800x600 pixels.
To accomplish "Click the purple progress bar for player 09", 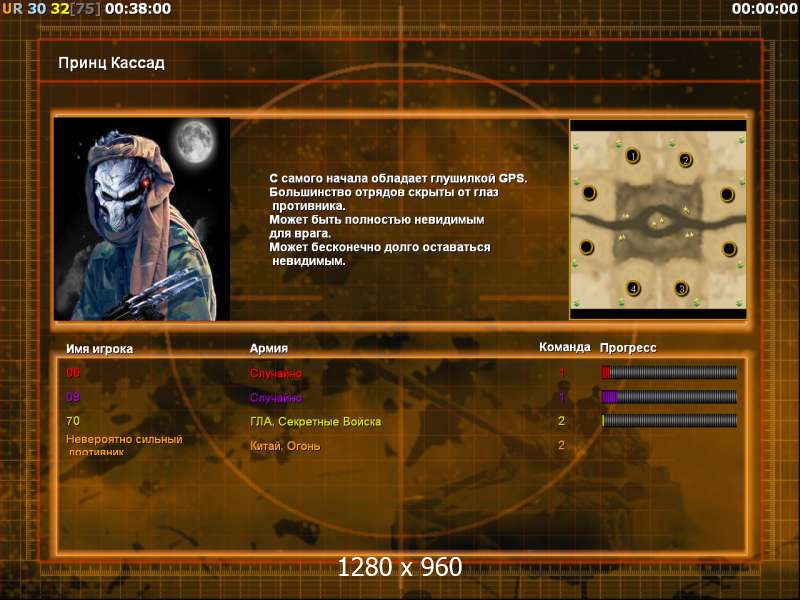I will 669,396.
